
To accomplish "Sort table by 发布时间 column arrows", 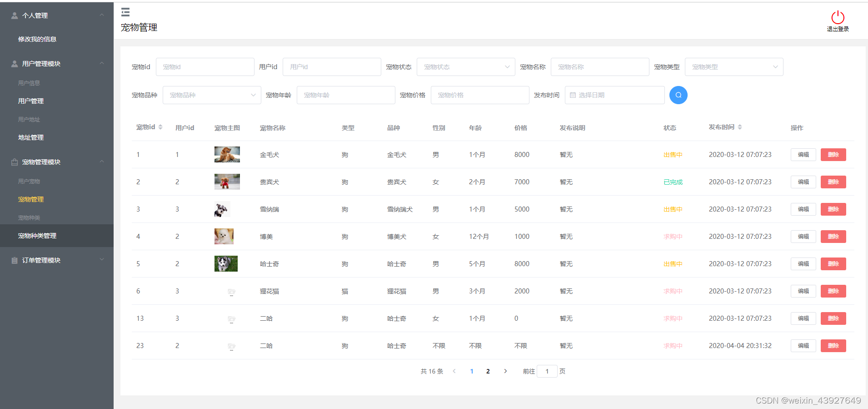I will 740,127.
